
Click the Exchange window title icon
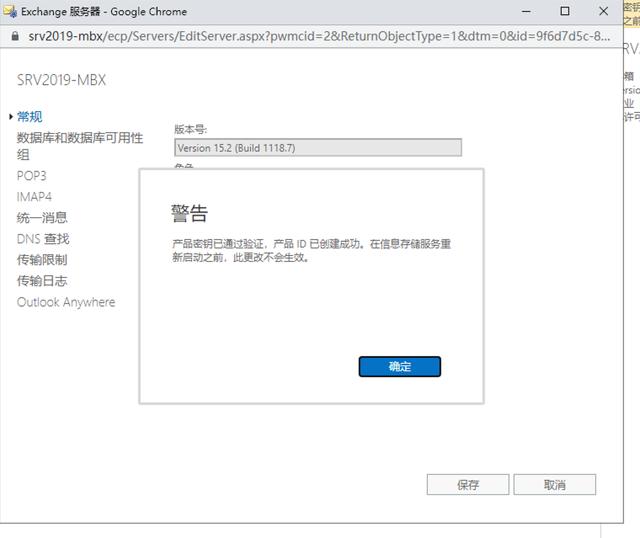coord(10,11)
